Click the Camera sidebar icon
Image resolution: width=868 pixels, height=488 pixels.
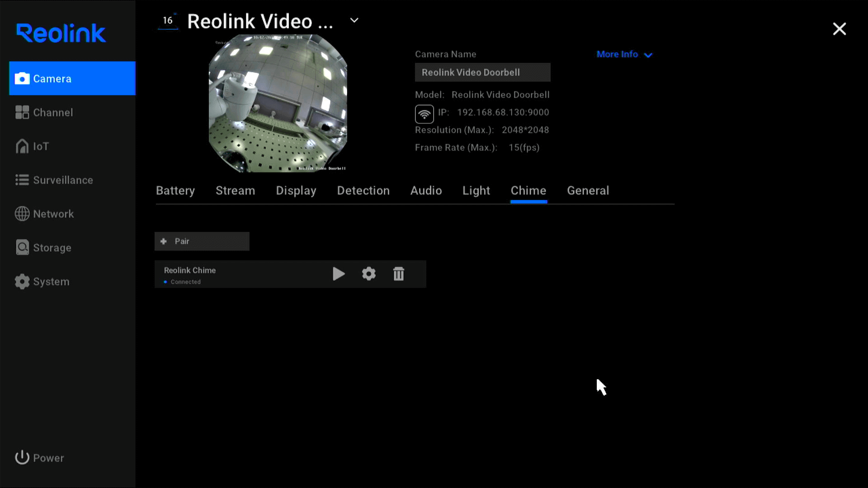pos(23,78)
